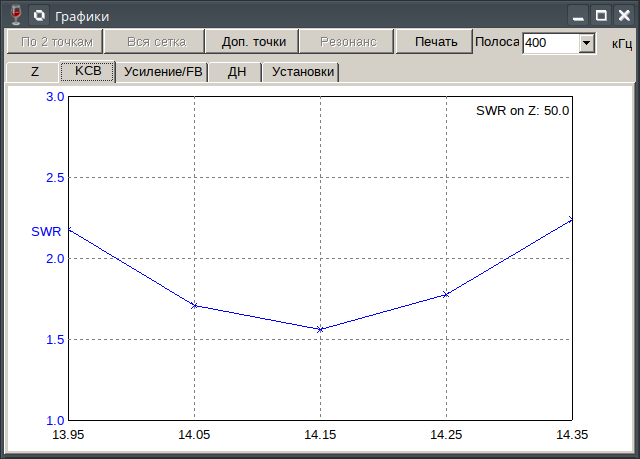Select the КСВ tab

pyautogui.click(x=88, y=72)
